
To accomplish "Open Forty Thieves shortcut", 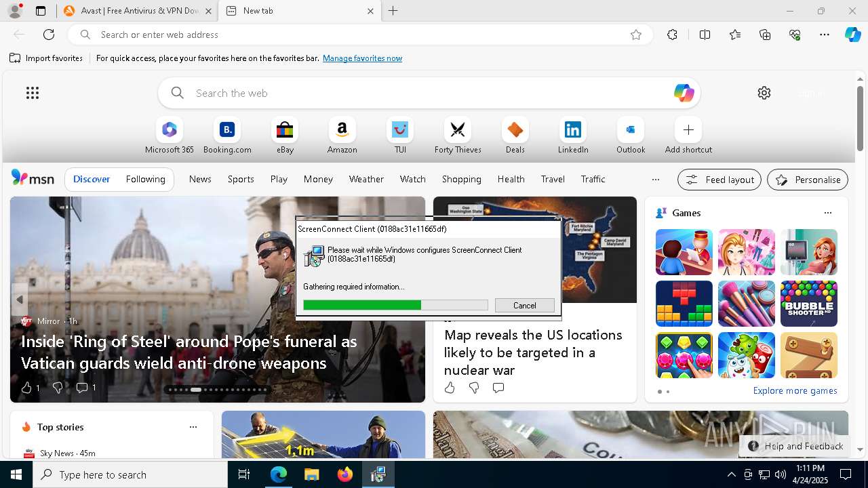I will [458, 136].
